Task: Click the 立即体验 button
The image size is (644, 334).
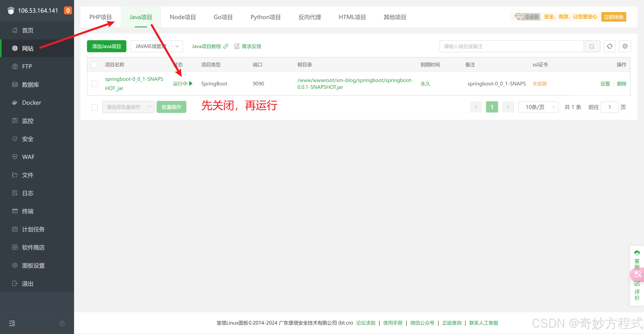Action: point(613,17)
